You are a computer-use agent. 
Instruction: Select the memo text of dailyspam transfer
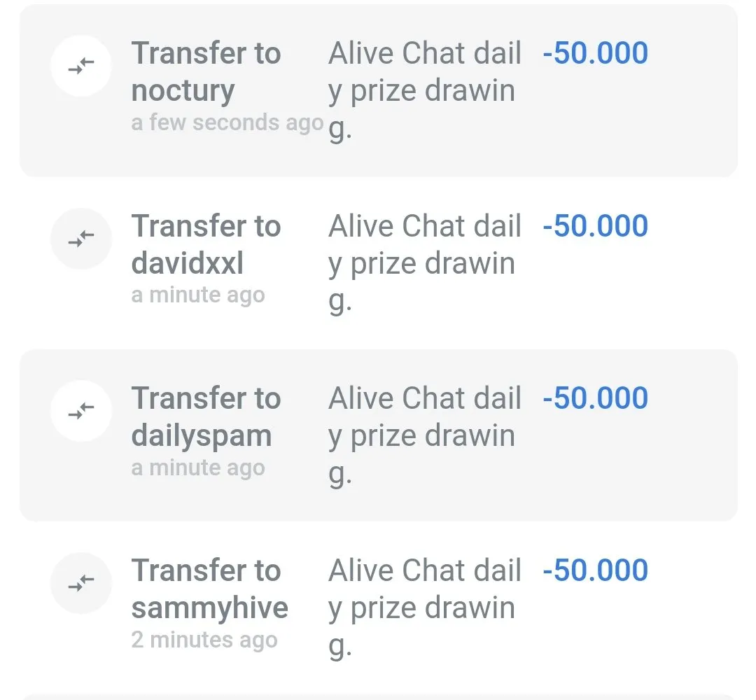coord(424,435)
